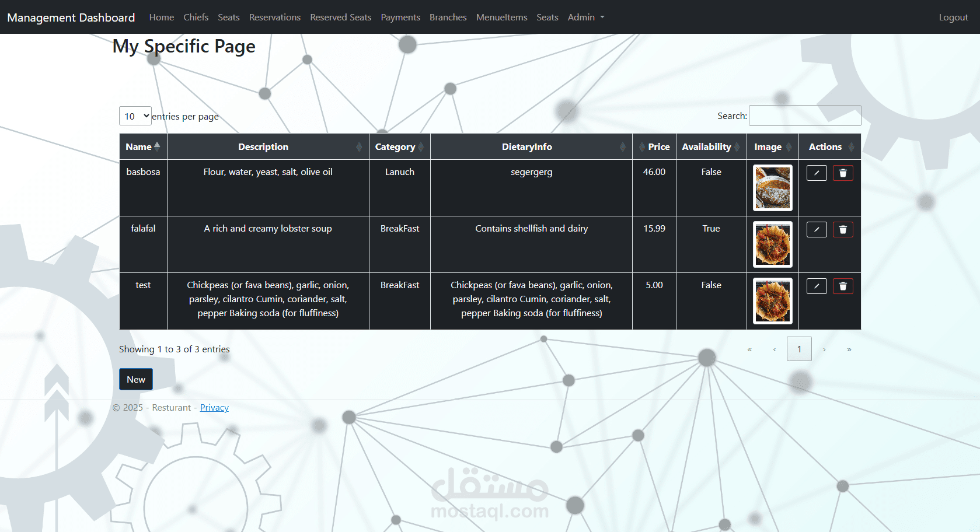The height and width of the screenshot is (532, 980).
Task: Navigate to Reserved Seats
Action: (341, 17)
